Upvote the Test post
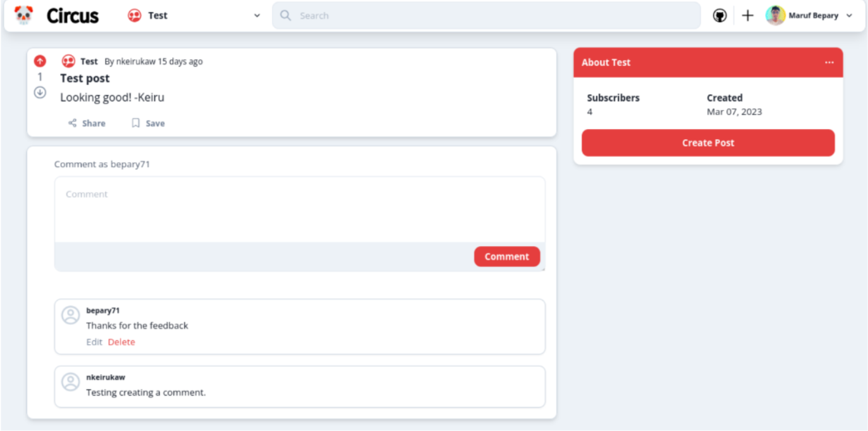Image resolution: width=868 pixels, height=431 pixels. [x=40, y=61]
